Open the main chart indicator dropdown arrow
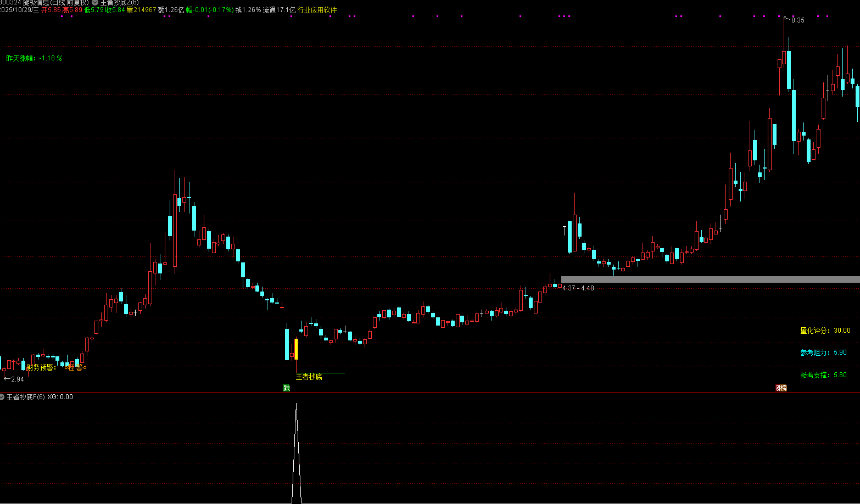This screenshot has height=504, width=860. tap(95, 2)
